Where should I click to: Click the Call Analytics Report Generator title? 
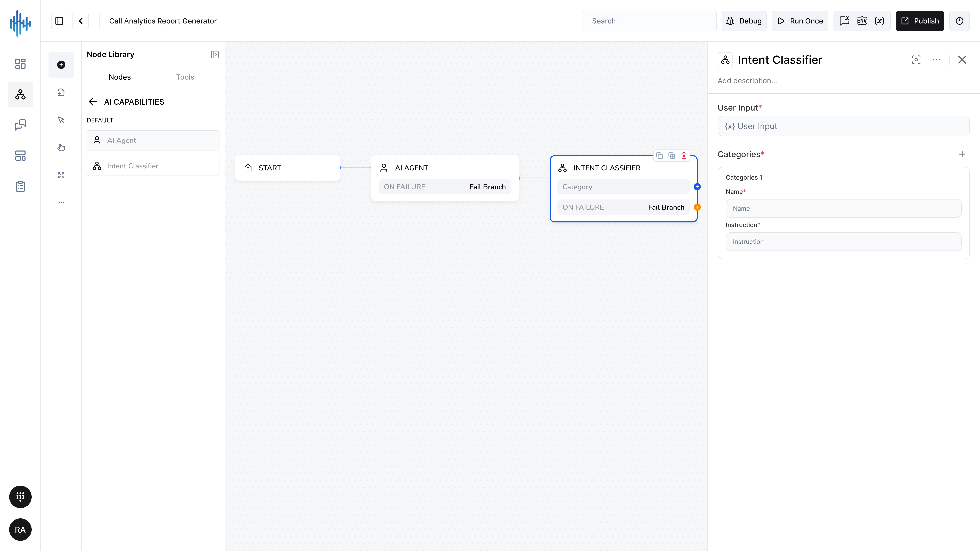click(x=163, y=21)
